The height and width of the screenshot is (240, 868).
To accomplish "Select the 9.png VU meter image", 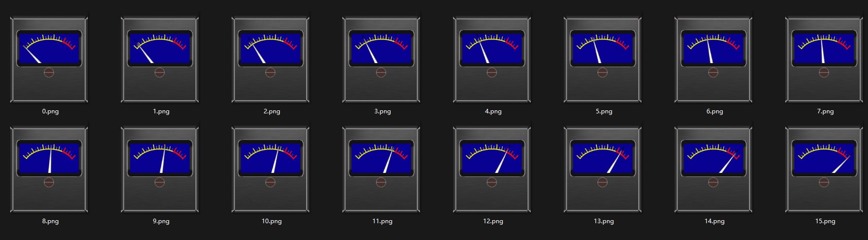I will [160, 169].
